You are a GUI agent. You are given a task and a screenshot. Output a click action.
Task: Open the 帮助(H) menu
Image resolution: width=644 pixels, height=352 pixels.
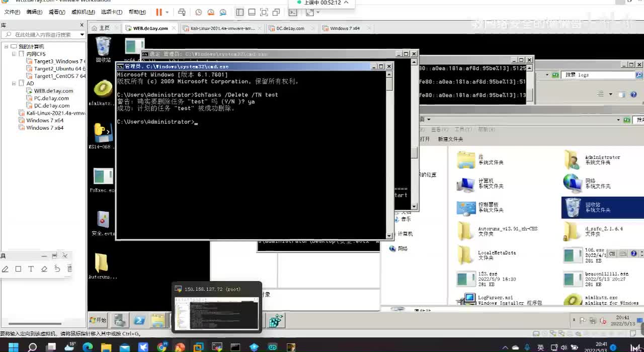pyautogui.click(x=137, y=12)
